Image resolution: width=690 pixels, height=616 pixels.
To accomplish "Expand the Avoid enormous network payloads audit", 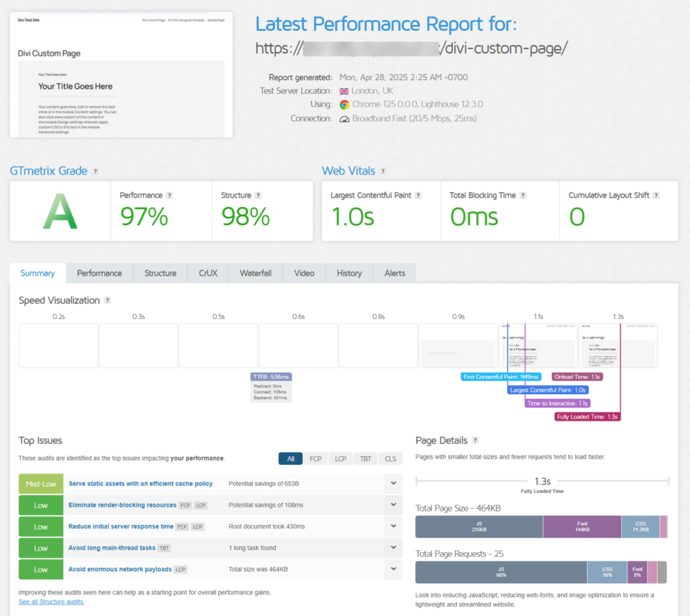I will point(393,569).
